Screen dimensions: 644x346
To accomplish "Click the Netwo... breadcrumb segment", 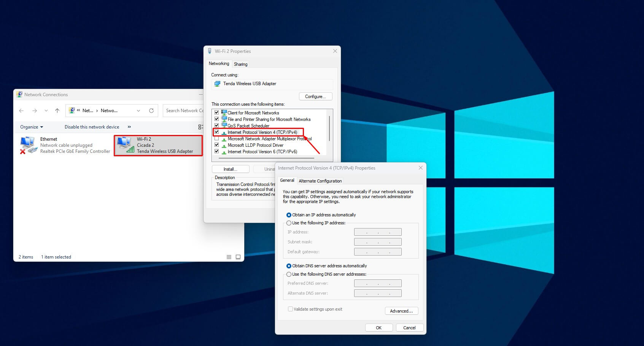I will click(109, 111).
